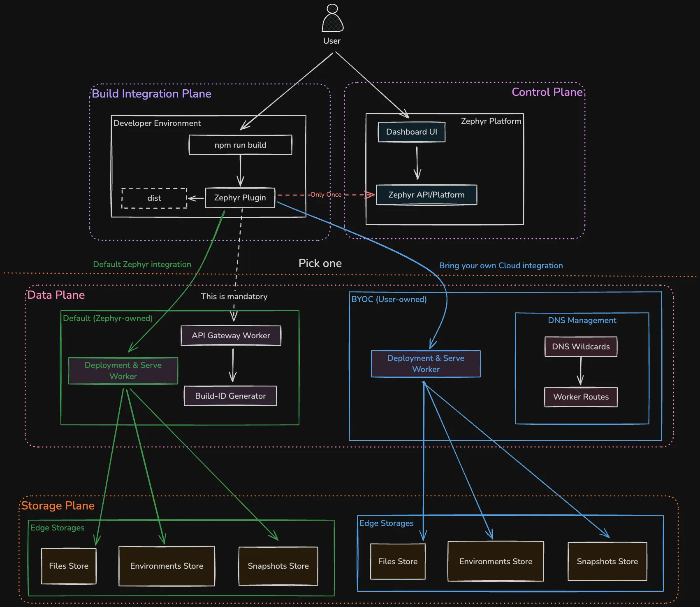Select the green Edge Storages Snapshots Store
700x607 pixels.
tap(278, 566)
